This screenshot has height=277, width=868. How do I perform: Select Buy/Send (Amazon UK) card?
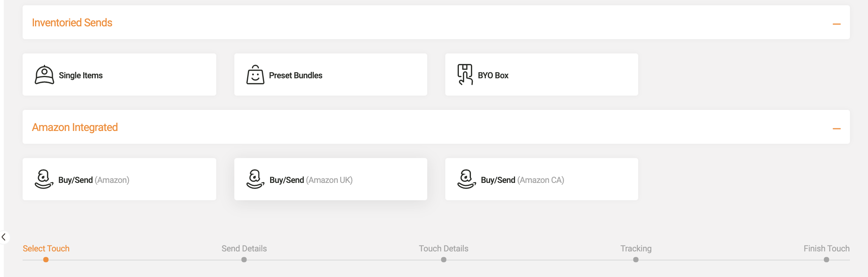331,179
